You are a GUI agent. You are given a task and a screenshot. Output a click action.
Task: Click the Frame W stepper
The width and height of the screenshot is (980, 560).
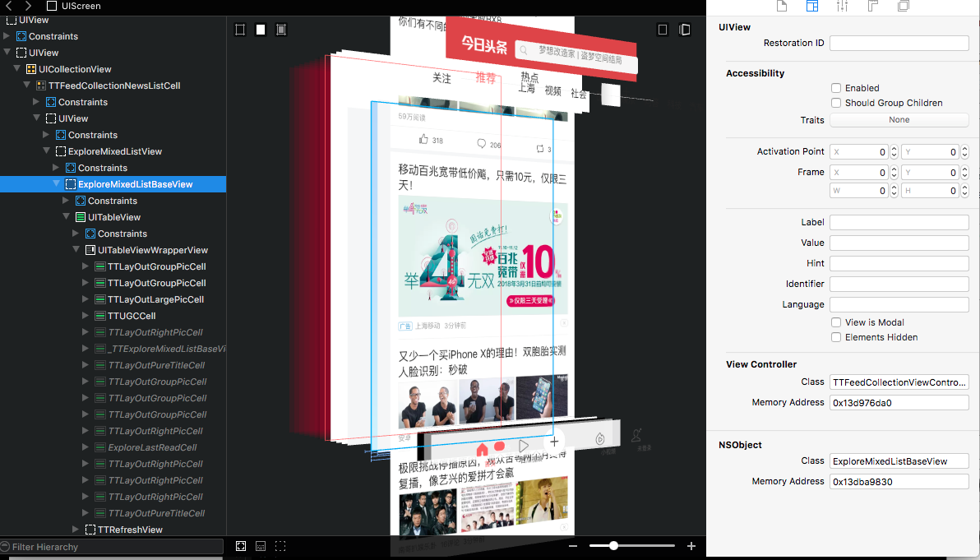click(x=894, y=191)
